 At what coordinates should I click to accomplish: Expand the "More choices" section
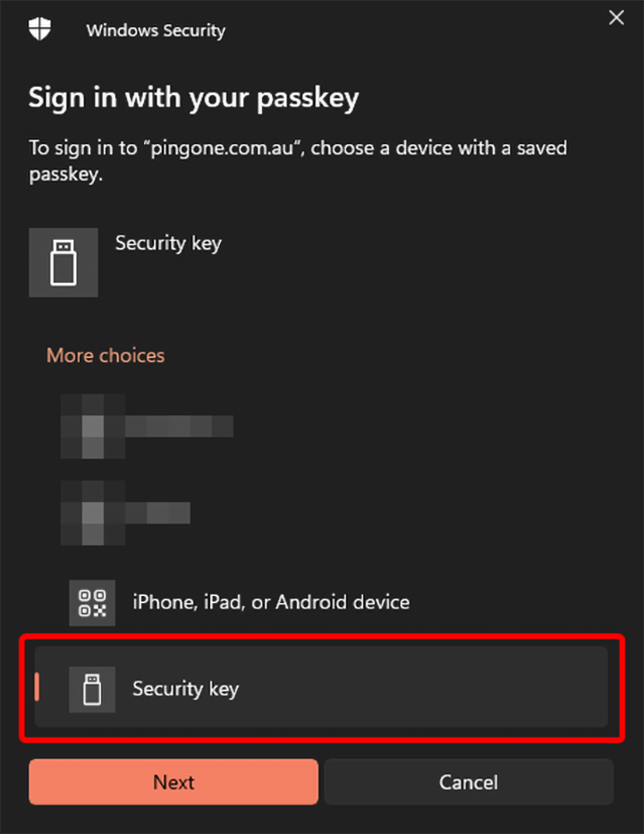[106, 355]
